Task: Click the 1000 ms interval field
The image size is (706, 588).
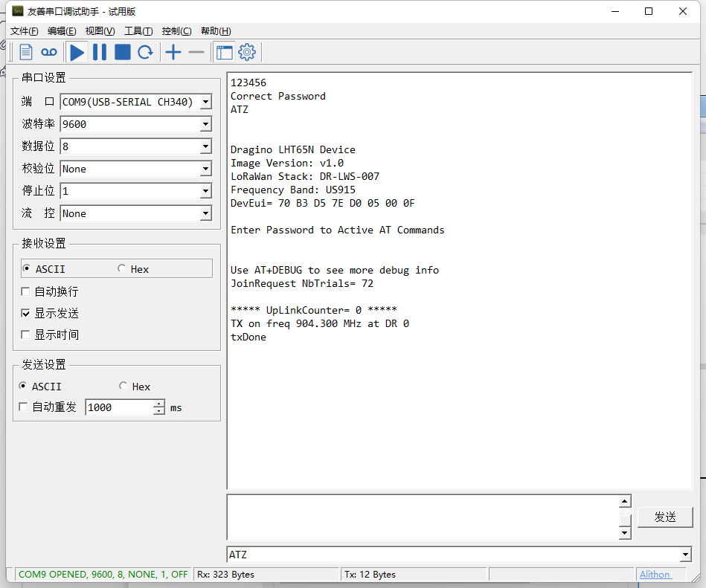Action: click(119, 407)
